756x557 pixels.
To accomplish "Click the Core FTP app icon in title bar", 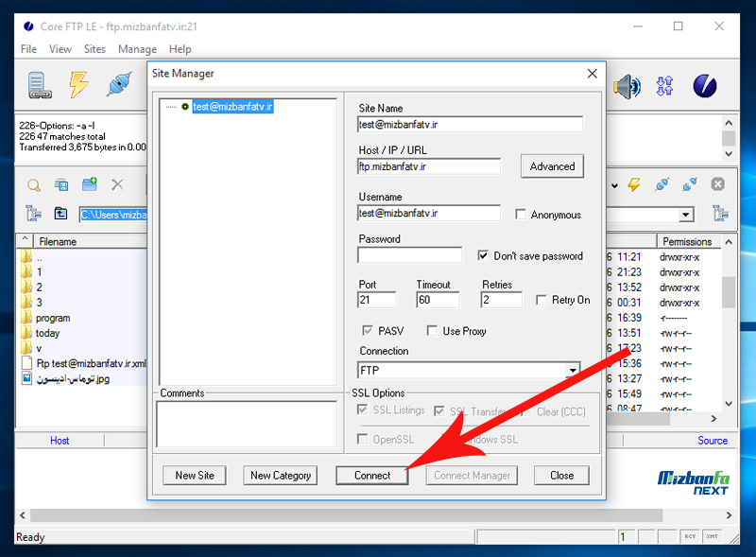I will coord(28,26).
